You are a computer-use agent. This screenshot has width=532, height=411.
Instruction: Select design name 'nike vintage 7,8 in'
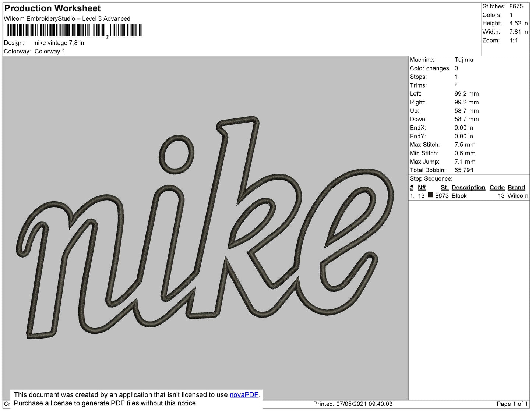(59, 43)
